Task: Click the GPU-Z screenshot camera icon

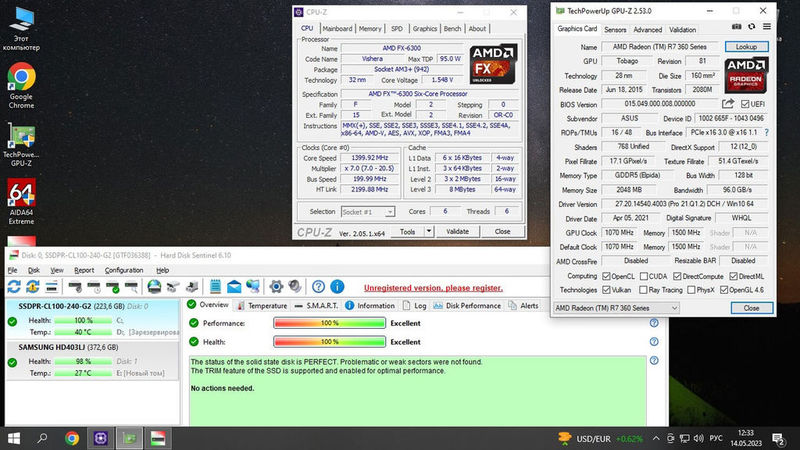Action: click(x=737, y=27)
